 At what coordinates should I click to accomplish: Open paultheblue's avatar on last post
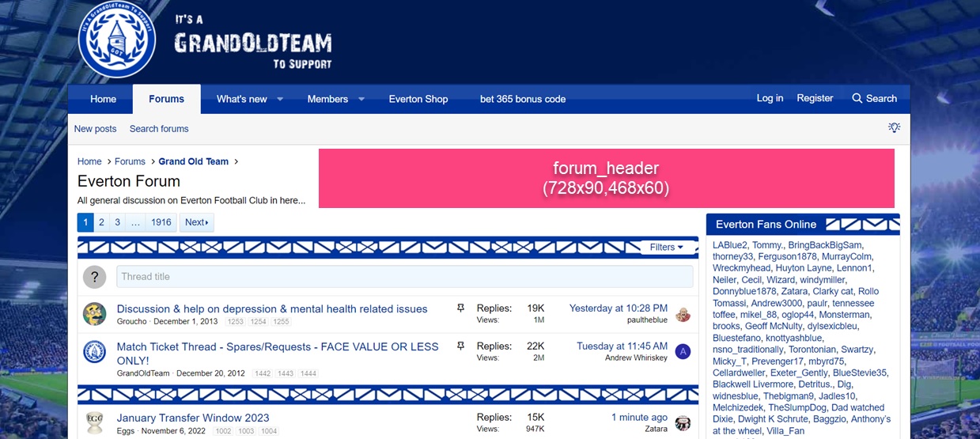click(x=683, y=314)
